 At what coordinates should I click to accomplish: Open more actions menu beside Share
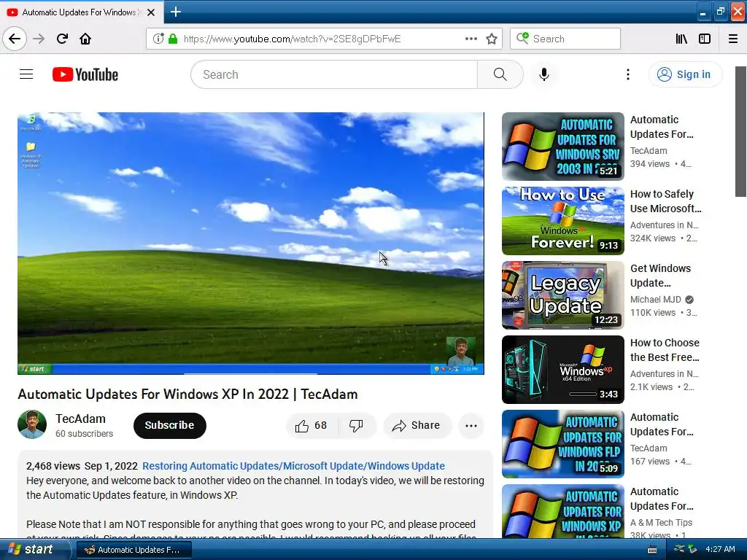click(x=471, y=425)
